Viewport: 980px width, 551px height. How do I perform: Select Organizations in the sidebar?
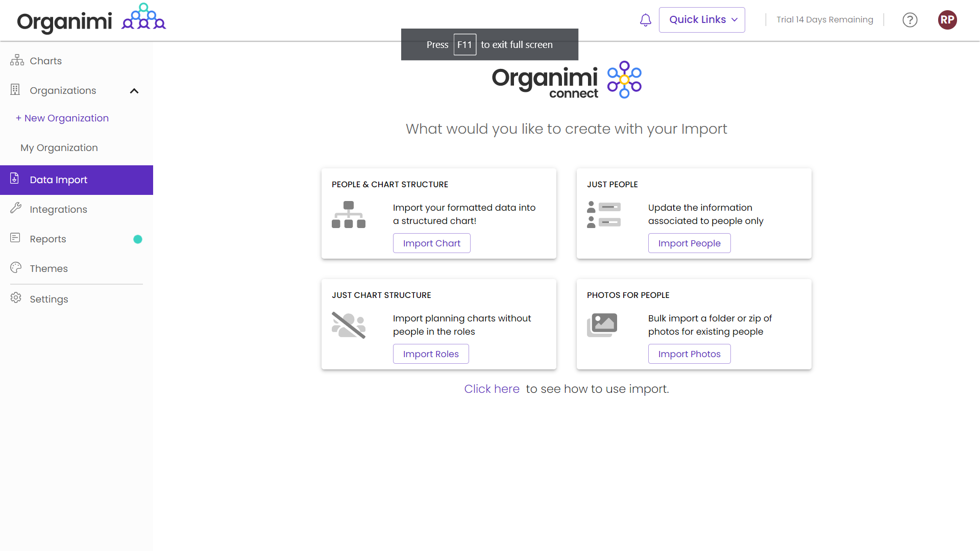point(63,90)
